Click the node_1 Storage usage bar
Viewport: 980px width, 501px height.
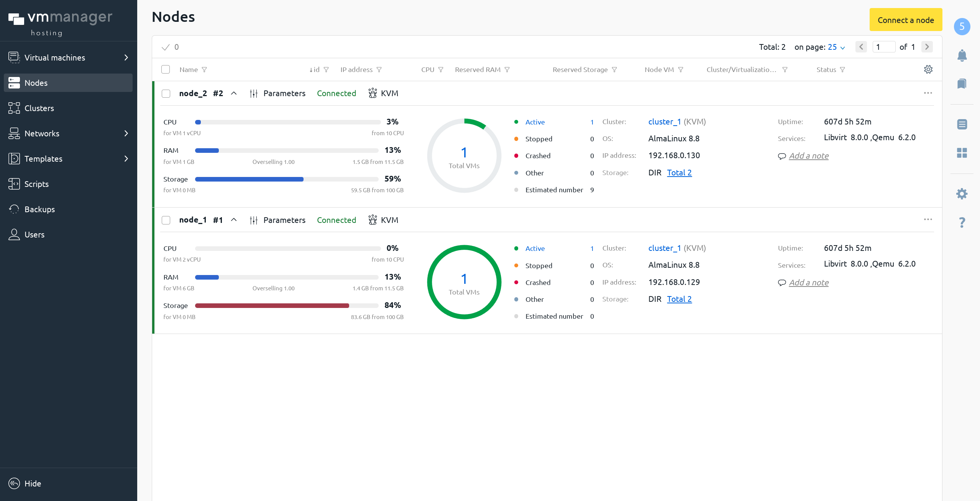287,306
